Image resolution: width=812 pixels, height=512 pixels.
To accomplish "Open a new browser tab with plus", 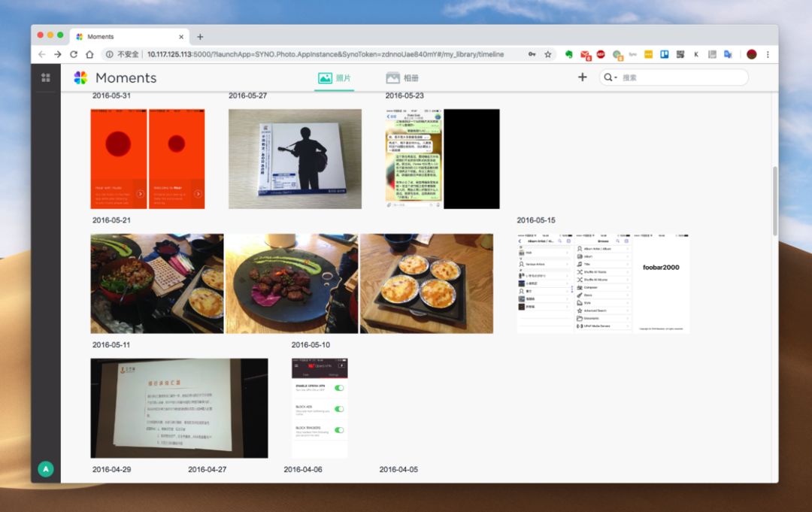I will 200,37.
